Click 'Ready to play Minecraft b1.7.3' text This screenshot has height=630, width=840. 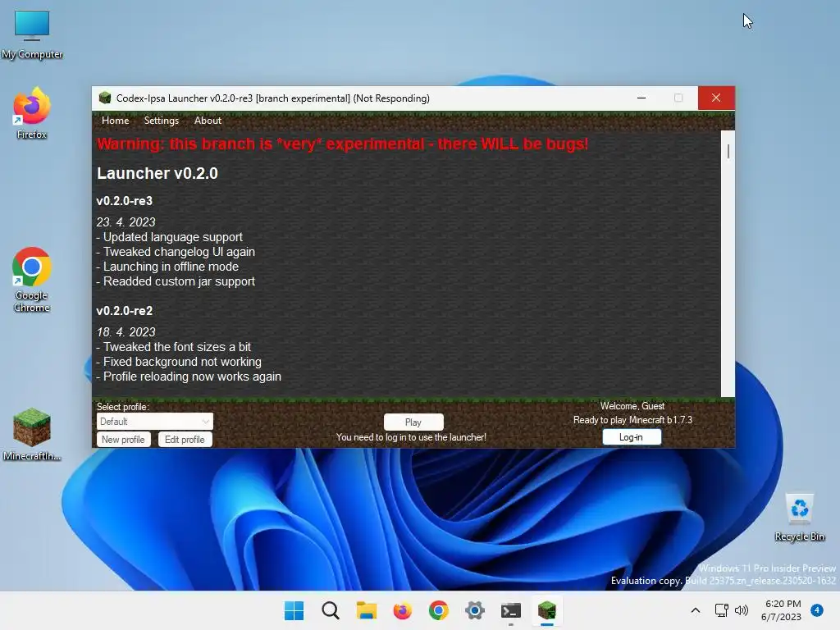click(632, 420)
